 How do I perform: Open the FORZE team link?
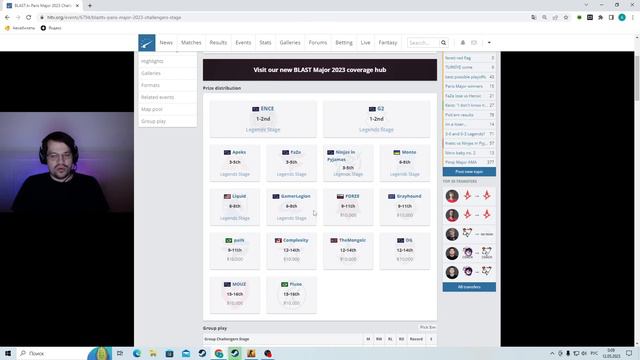coord(352,196)
